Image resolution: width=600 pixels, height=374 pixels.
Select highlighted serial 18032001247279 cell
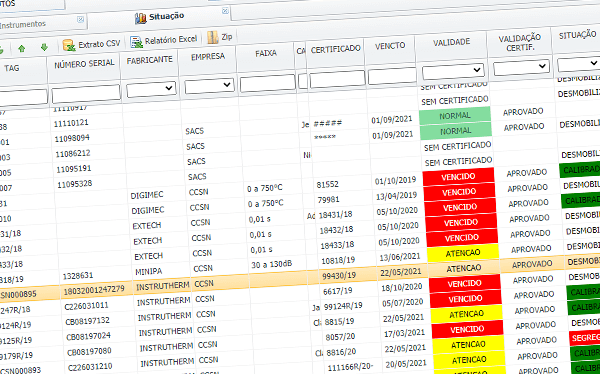(94, 290)
